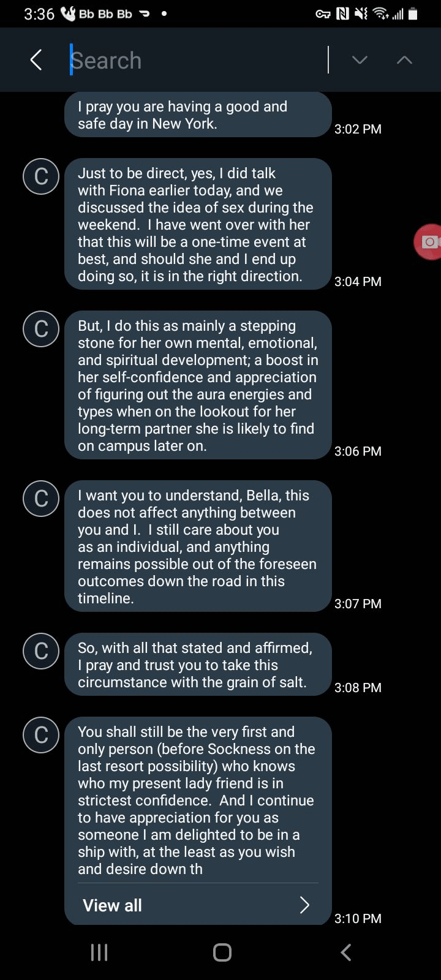The height and width of the screenshot is (980, 441).
Task: Tap contact avatar beside 3:08 PM message
Action: (x=41, y=651)
